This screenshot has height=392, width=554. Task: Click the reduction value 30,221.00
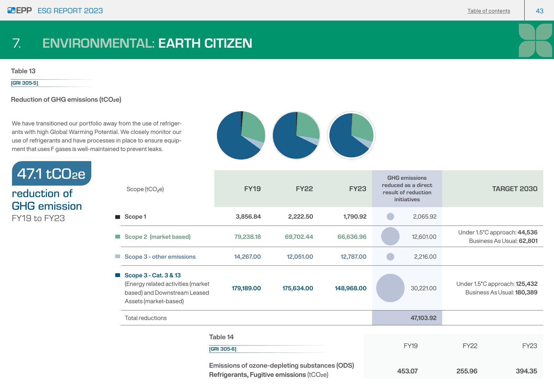point(424,288)
